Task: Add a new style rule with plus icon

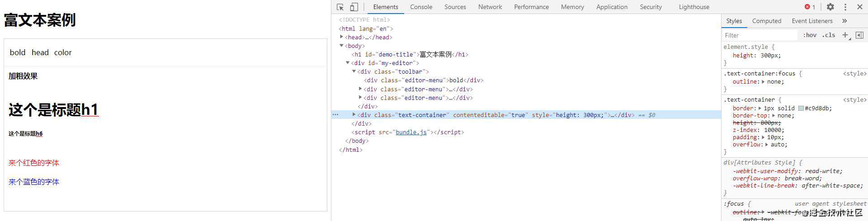Action: pyautogui.click(x=845, y=35)
